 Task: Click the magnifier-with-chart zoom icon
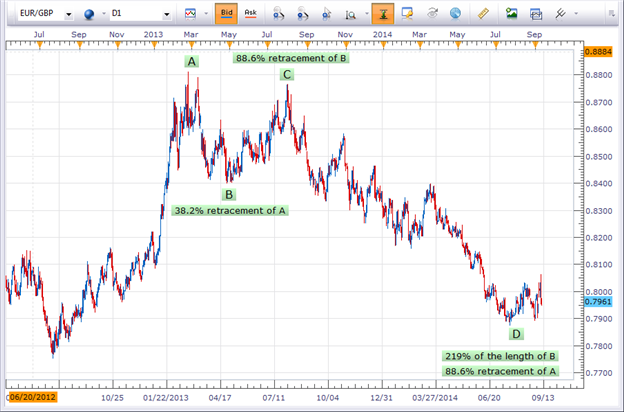coord(351,14)
